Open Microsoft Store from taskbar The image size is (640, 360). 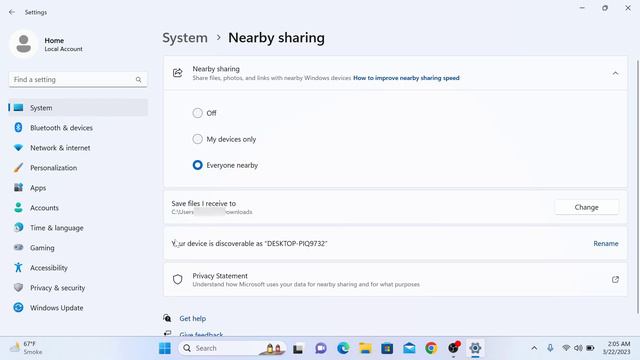tap(387, 348)
